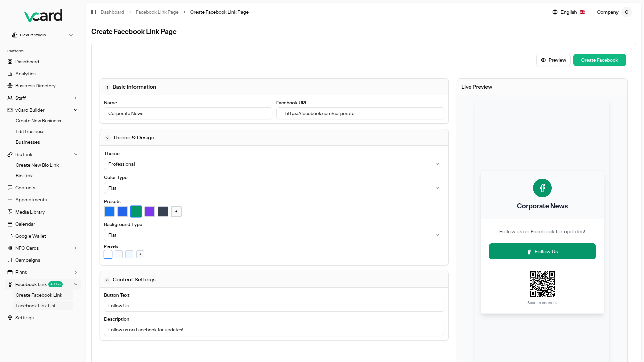Expand the Plans submenu chevron
Screen dimensions: 644x362
(x=76, y=272)
